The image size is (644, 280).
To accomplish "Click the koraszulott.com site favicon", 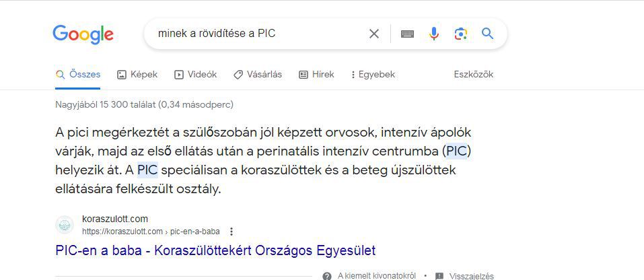I will 65,225.
